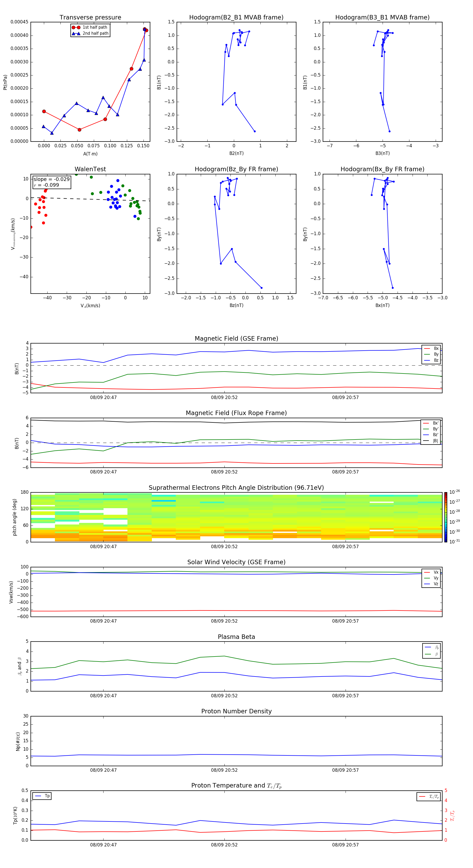The image size is (473, 868).
Task: Select the Vz legend entry
Action: click(431, 584)
